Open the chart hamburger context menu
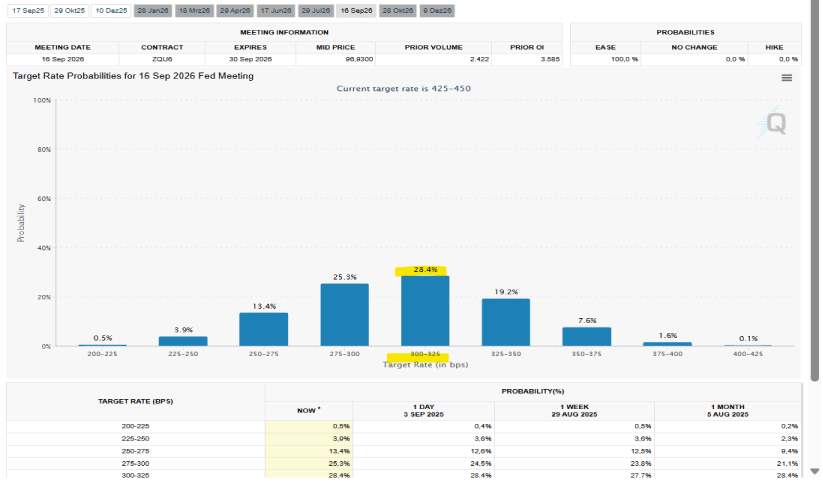 point(786,78)
